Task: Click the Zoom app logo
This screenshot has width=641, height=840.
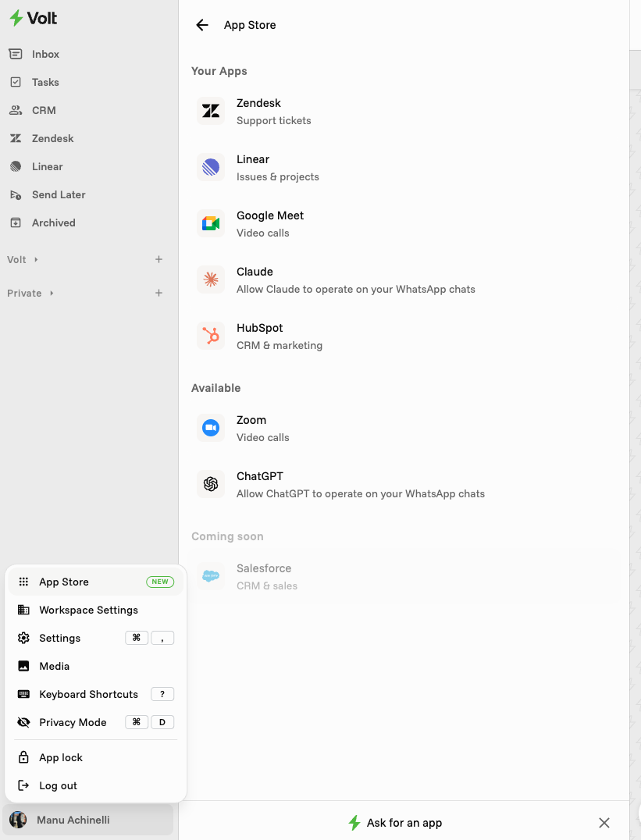Action: tap(211, 428)
